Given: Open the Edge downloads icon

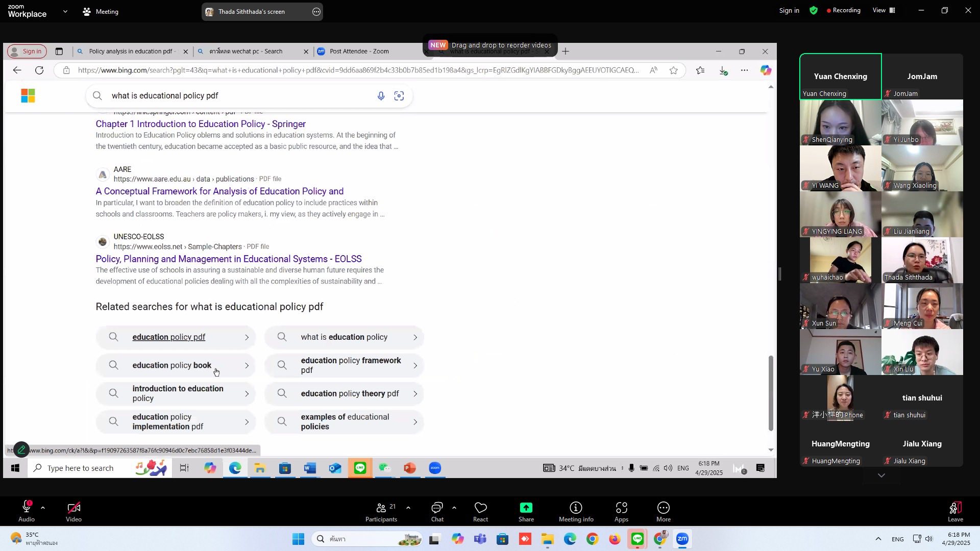Looking at the screenshot, I should pos(723,71).
